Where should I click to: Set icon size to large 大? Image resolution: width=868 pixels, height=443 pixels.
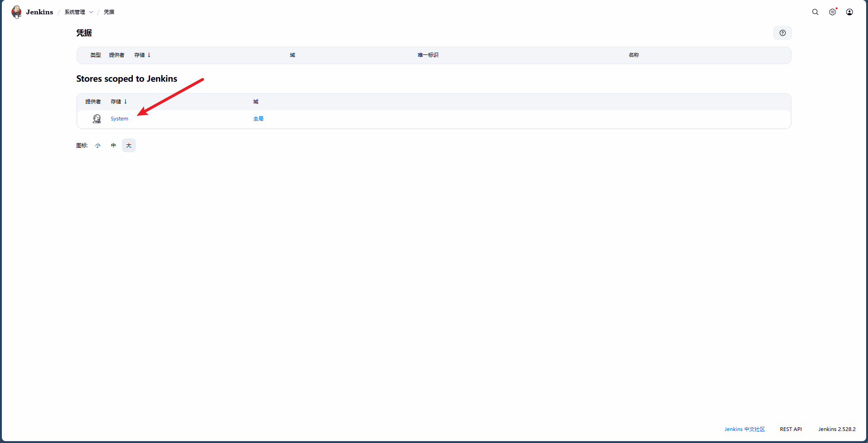[x=129, y=145]
